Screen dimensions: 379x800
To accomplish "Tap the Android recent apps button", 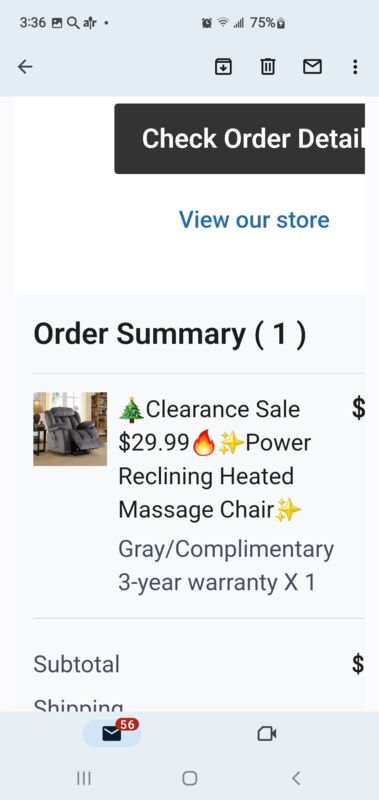I will [x=84, y=778].
